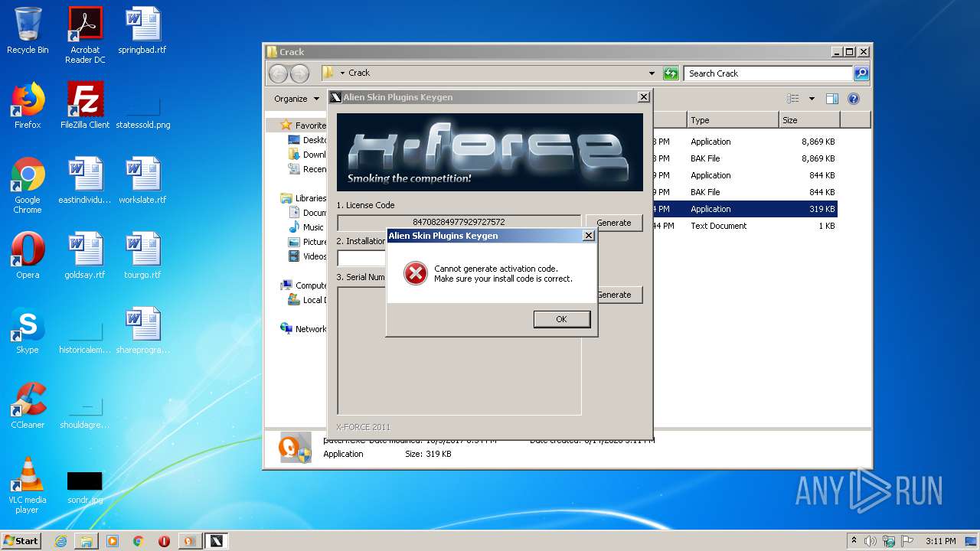Viewport: 980px width, 551px height.
Task: Select workslate.rtf on the desktop
Action: coord(142,181)
